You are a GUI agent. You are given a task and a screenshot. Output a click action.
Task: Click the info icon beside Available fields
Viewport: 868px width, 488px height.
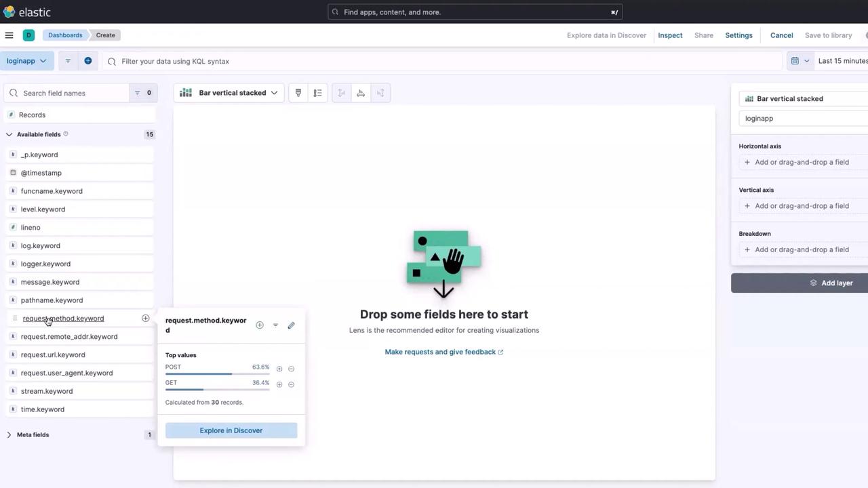pyautogui.click(x=66, y=134)
